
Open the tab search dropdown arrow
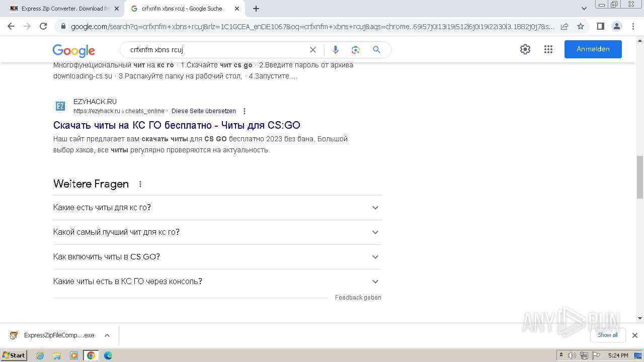click(584, 9)
